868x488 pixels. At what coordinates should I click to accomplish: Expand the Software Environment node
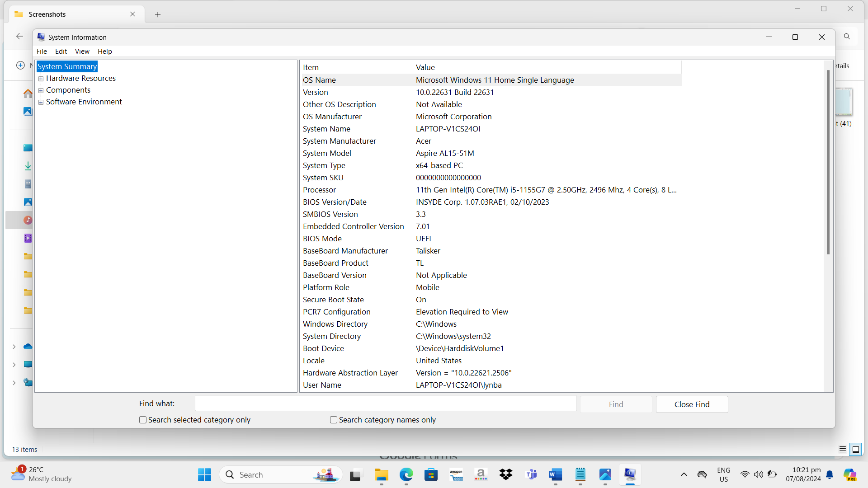click(x=41, y=102)
